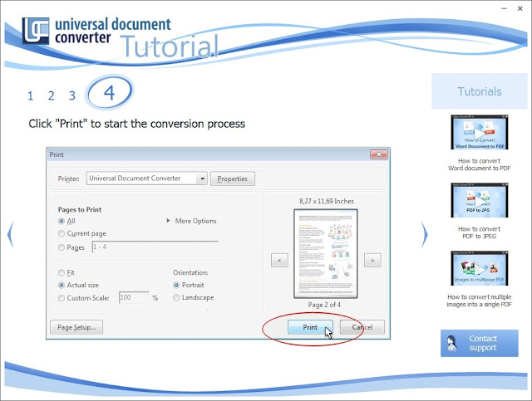Click the Tutorial title text
The height and width of the screenshot is (401, 532).
click(170, 46)
